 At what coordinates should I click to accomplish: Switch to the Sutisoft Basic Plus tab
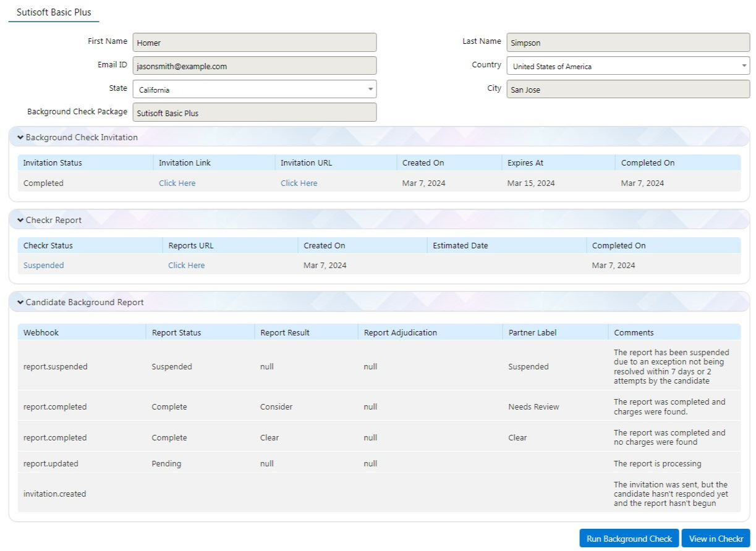pos(54,12)
